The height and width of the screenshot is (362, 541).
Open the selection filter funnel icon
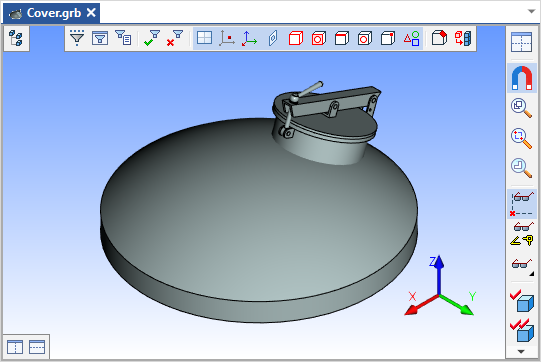point(77,38)
